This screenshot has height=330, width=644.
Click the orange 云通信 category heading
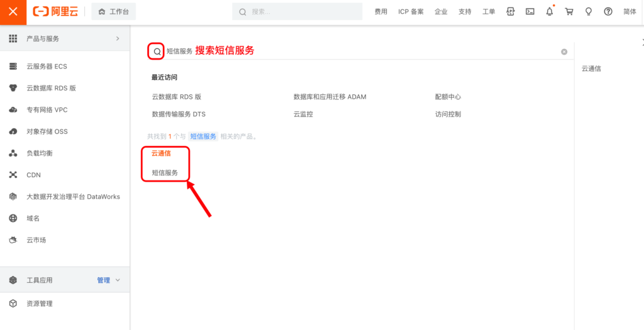[x=161, y=153]
